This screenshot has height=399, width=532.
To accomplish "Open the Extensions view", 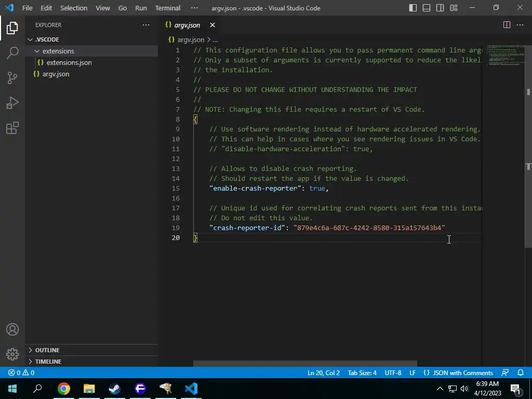I will [12, 128].
